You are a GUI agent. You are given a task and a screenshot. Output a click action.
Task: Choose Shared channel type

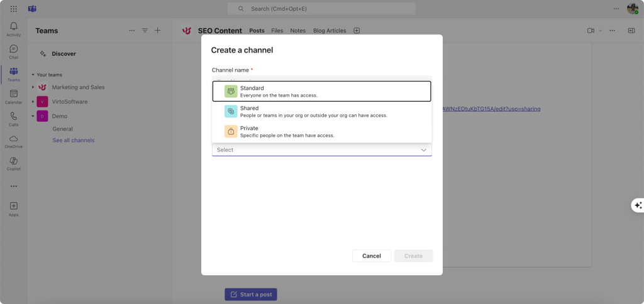tap(321, 111)
